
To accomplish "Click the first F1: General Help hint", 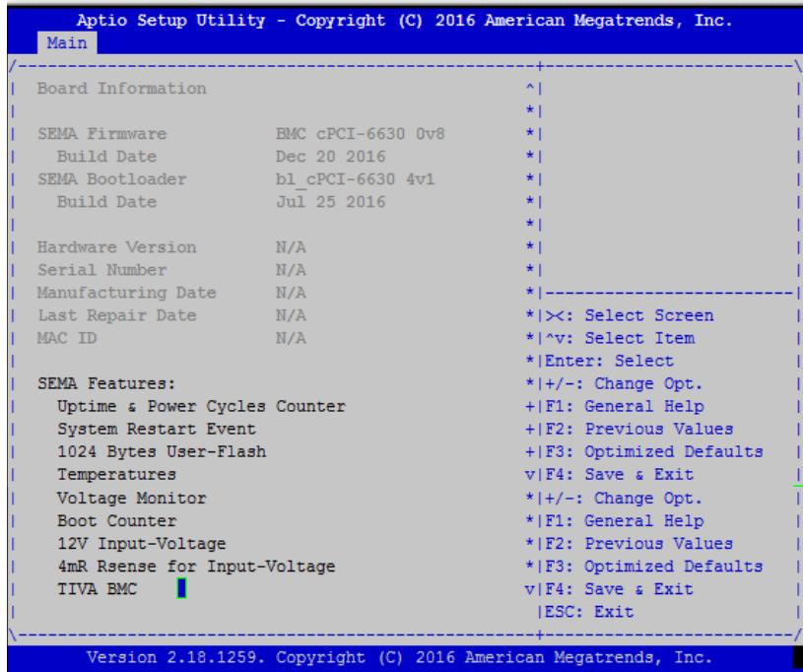I will tap(625, 407).
